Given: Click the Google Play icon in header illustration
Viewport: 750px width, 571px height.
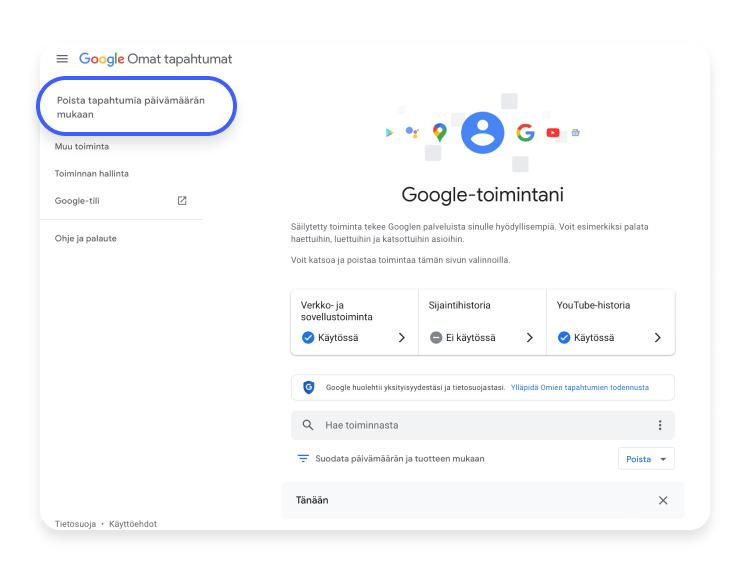Looking at the screenshot, I should pyautogui.click(x=389, y=132).
